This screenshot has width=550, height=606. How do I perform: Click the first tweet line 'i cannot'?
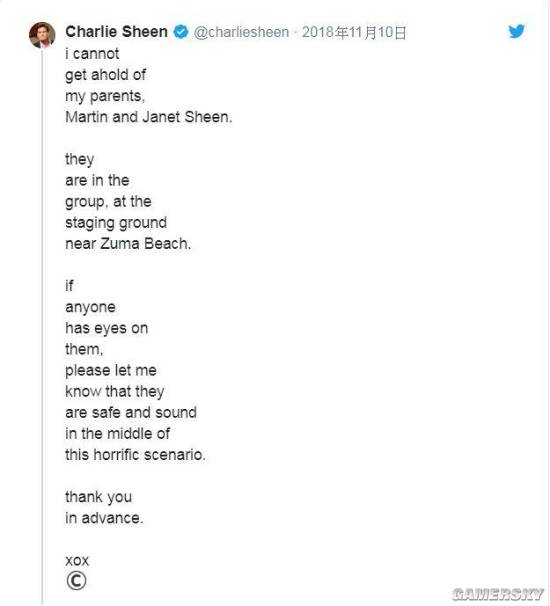click(92, 54)
